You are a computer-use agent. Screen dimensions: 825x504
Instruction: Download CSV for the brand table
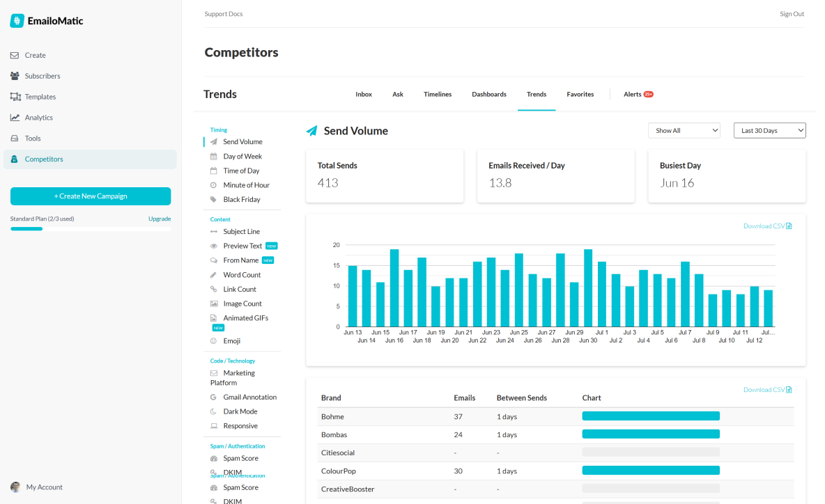point(768,389)
